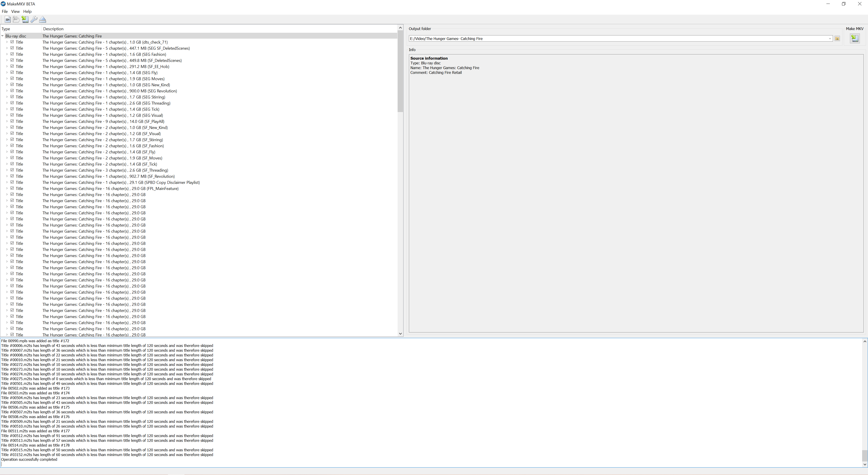Open the View menu
868x475 pixels.
15,12
